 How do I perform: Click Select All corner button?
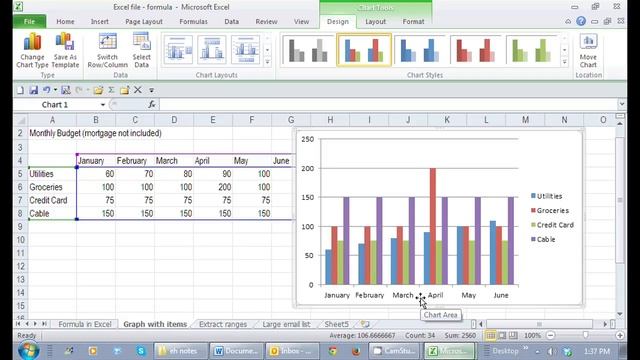pos(20,120)
